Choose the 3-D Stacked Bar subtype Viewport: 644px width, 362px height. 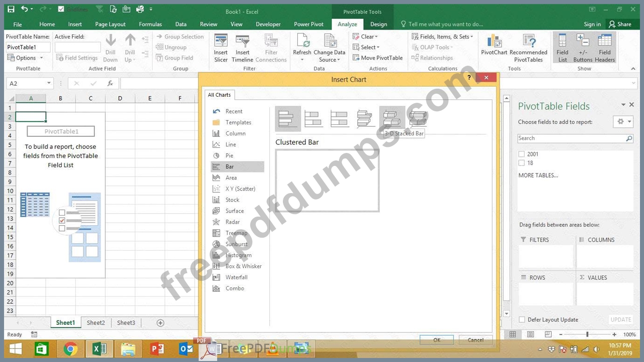392,118
